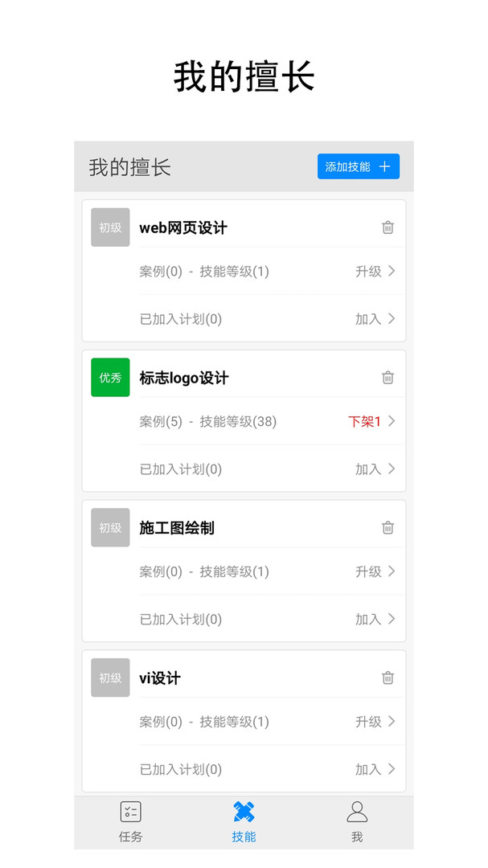Expand 加入 chevron under 施工图绘制
This screenshot has width=488, height=868.
pyautogui.click(x=392, y=619)
